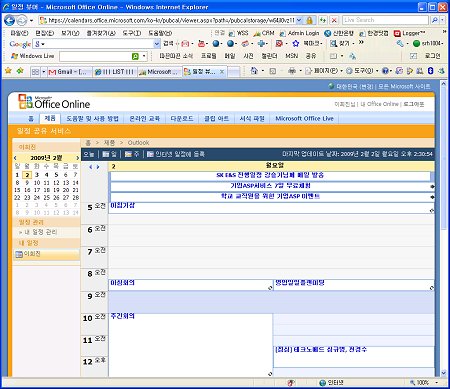Open the 도구(O) tools dropdown in command bar

pos(377,71)
